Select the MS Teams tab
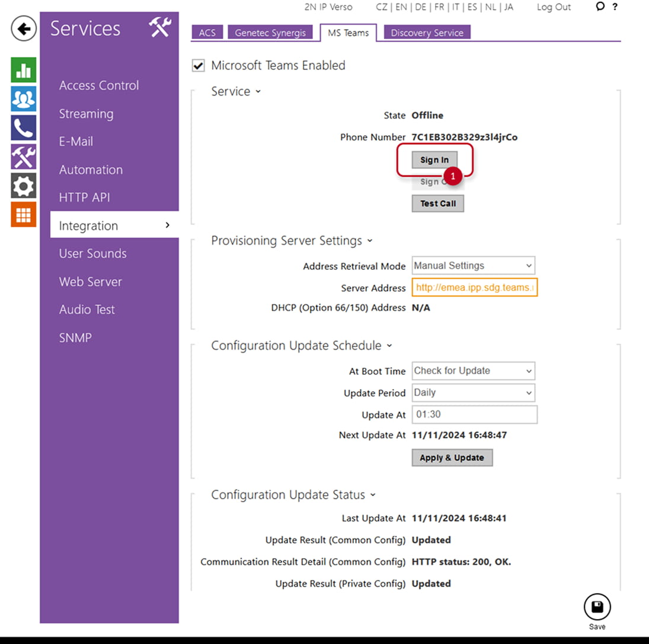Image resolution: width=649 pixels, height=644 pixels. (348, 33)
